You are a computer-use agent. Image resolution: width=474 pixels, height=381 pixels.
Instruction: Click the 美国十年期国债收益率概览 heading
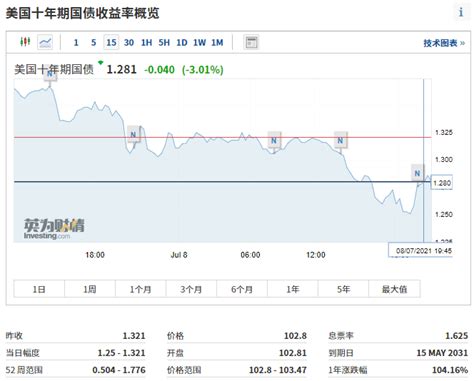[x=82, y=13]
